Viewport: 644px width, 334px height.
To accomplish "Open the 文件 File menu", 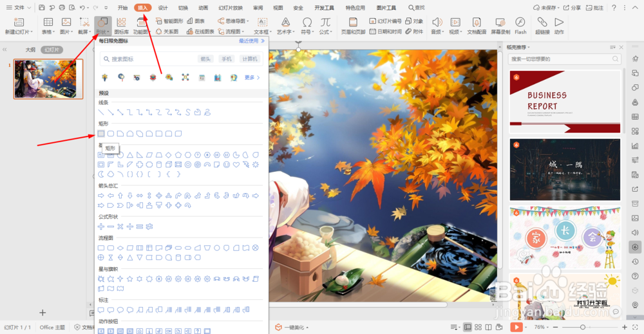I will pyautogui.click(x=18, y=7).
